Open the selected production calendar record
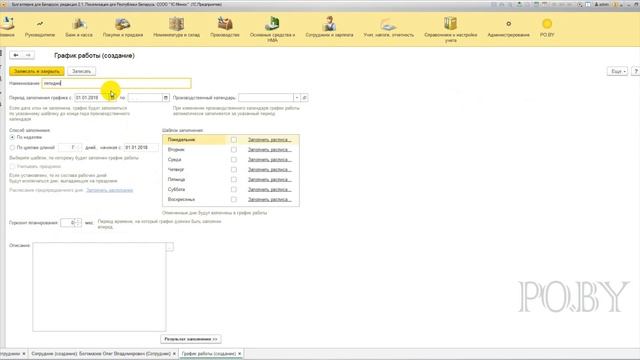 [304, 98]
